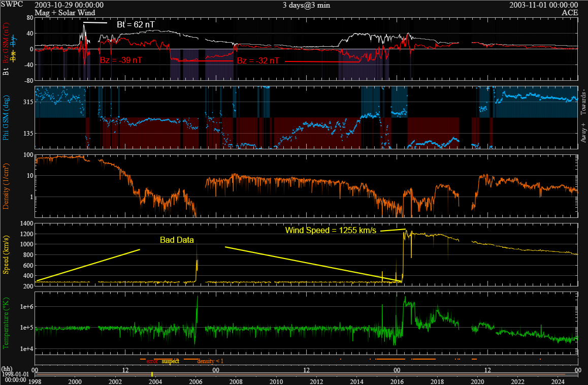Expand the Towards - polarity label
The width and height of the screenshot is (588, 385).
584,101
